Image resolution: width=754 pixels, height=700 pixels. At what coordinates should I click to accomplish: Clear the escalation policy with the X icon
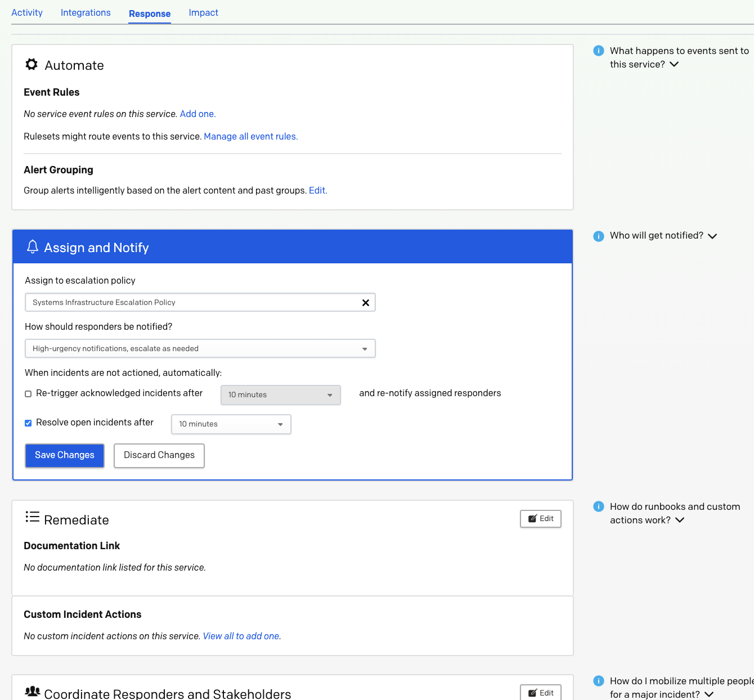pyautogui.click(x=366, y=303)
